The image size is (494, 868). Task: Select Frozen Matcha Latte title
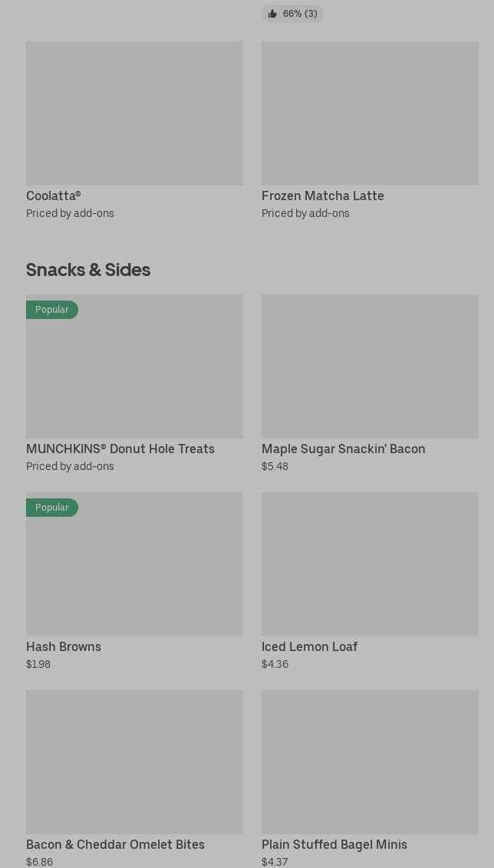point(323,196)
